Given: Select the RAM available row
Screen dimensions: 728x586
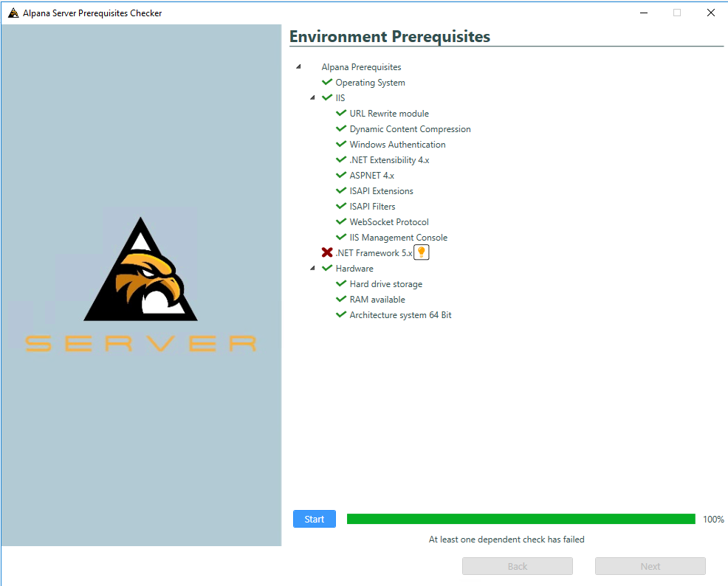Looking at the screenshot, I should pyautogui.click(x=377, y=299).
